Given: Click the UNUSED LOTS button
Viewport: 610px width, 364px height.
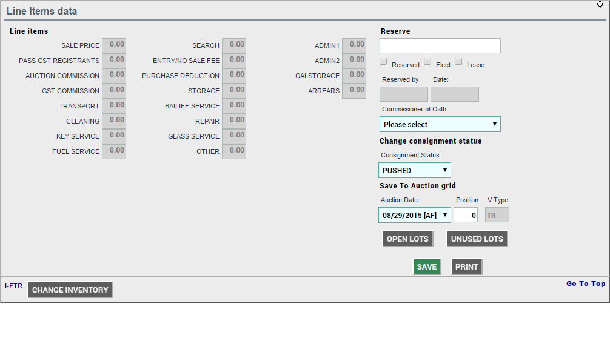Looking at the screenshot, I should point(477,239).
